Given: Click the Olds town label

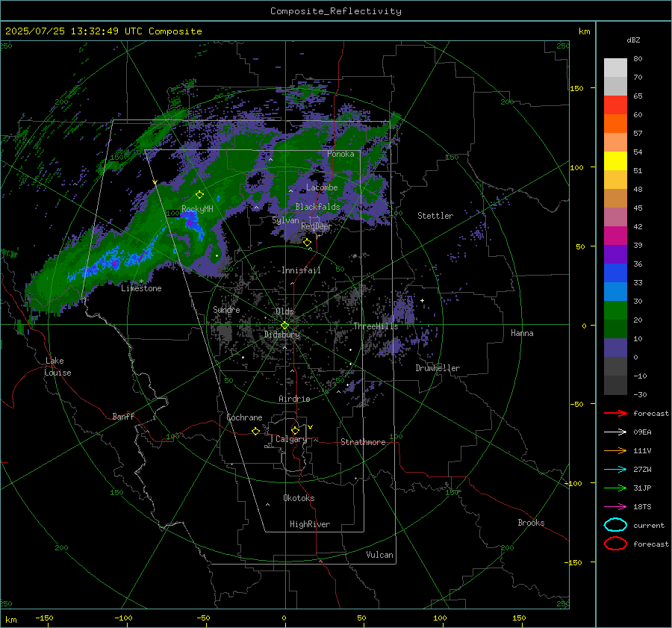Looking at the screenshot, I should coord(284,311).
